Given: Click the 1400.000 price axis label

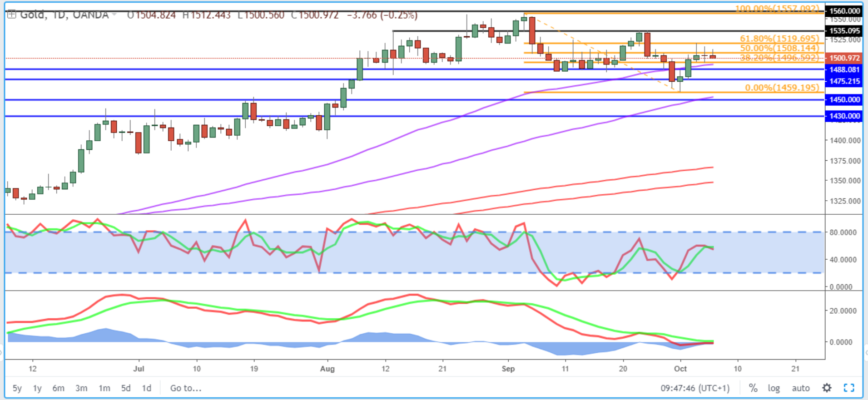Looking at the screenshot, I should click(x=845, y=140).
